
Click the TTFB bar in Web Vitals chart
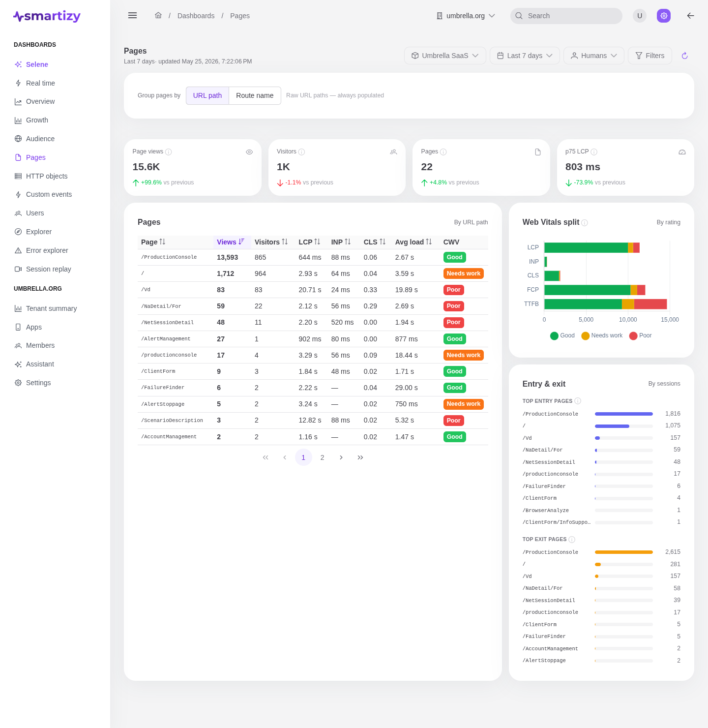(606, 304)
